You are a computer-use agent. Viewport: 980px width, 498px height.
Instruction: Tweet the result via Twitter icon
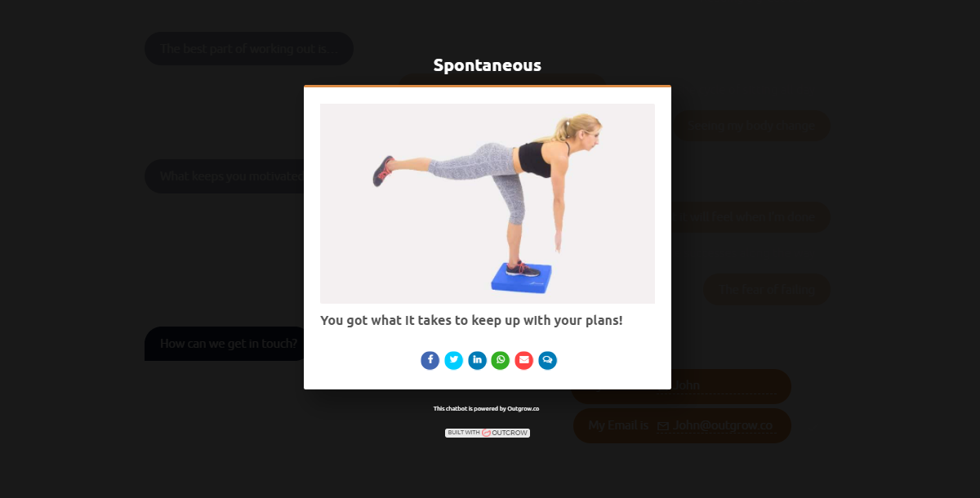pos(453,360)
